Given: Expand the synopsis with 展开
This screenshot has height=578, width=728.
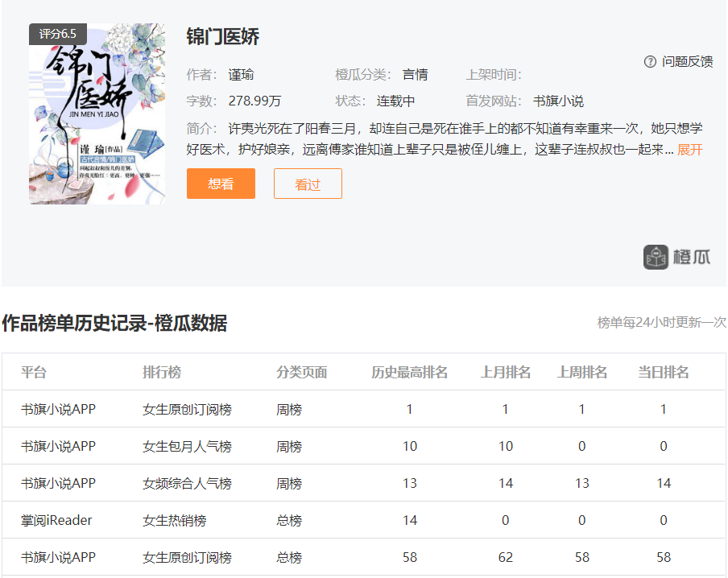Looking at the screenshot, I should click(689, 150).
